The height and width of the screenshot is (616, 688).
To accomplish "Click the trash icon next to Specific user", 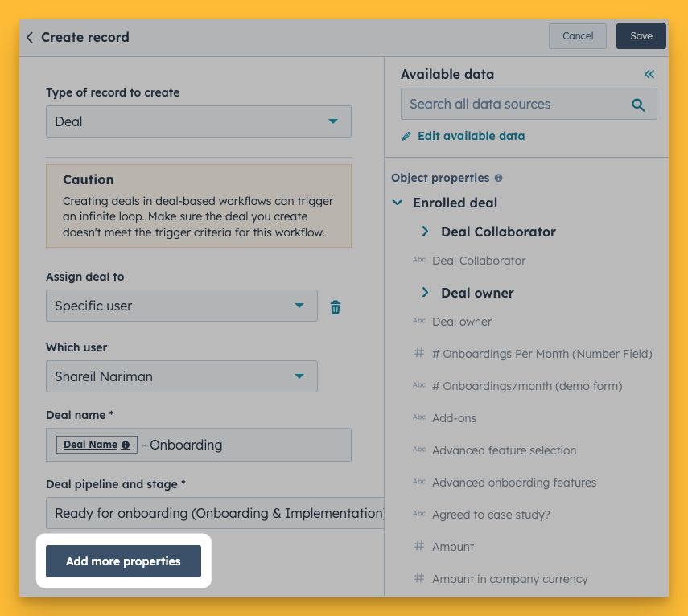I will tap(336, 306).
